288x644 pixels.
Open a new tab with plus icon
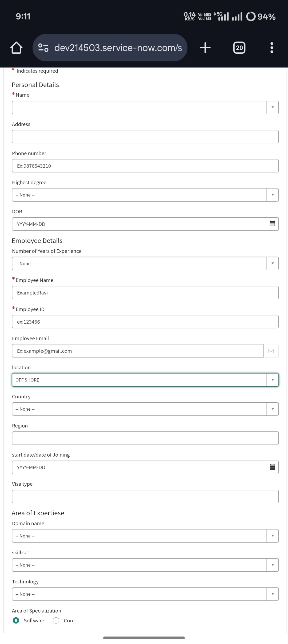205,48
